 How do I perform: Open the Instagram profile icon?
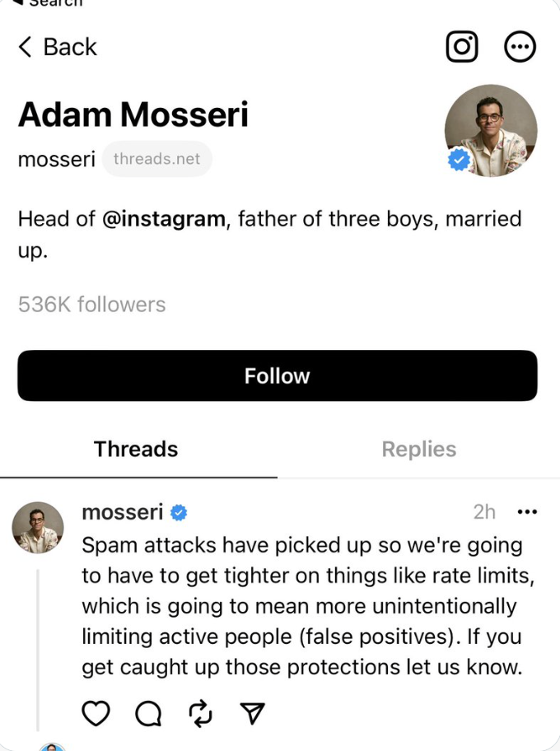click(x=462, y=47)
